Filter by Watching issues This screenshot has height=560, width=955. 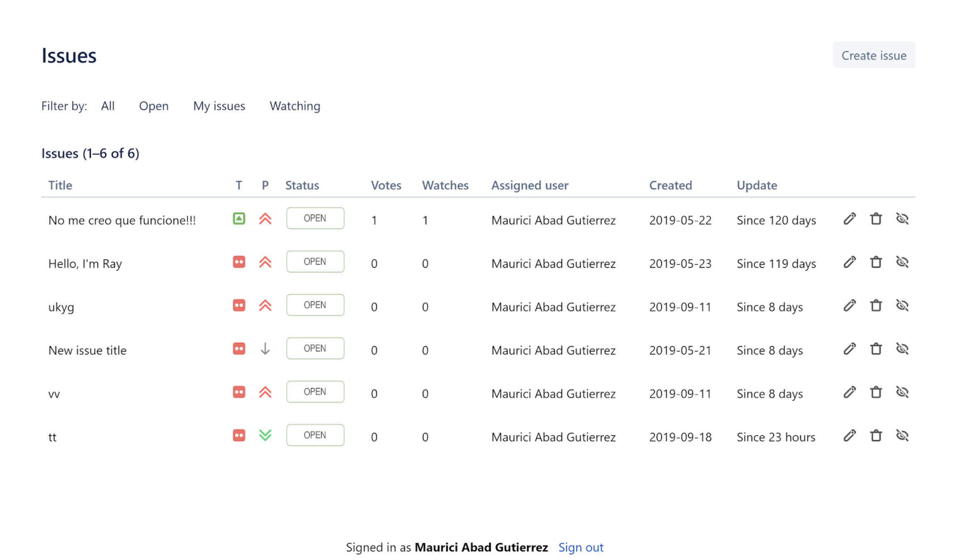click(295, 106)
